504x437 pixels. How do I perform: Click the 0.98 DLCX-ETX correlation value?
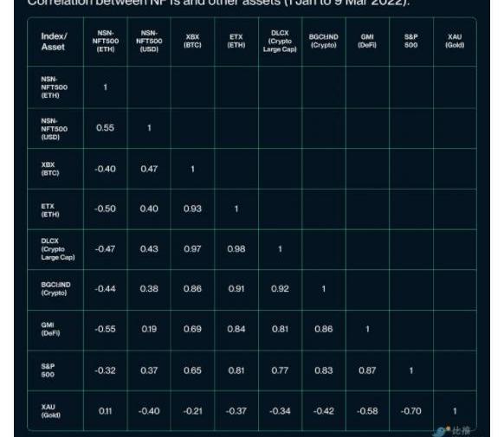236,249
